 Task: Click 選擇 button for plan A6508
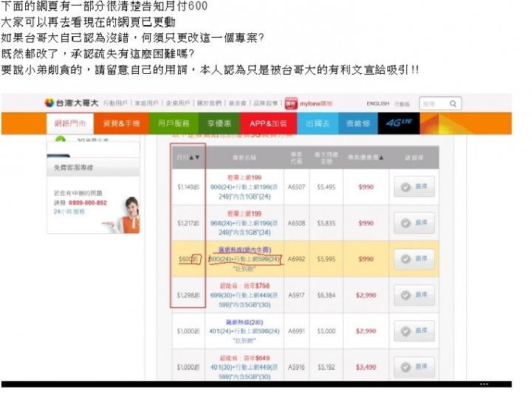click(x=414, y=223)
